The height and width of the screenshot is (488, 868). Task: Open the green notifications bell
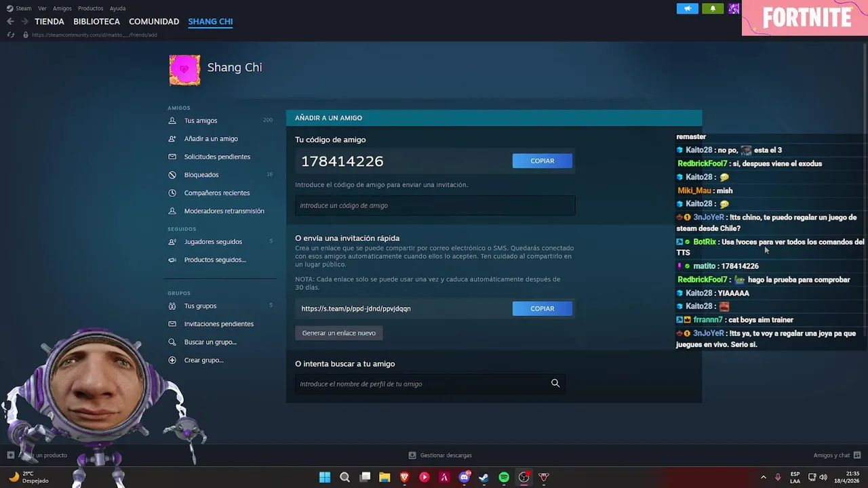click(713, 9)
